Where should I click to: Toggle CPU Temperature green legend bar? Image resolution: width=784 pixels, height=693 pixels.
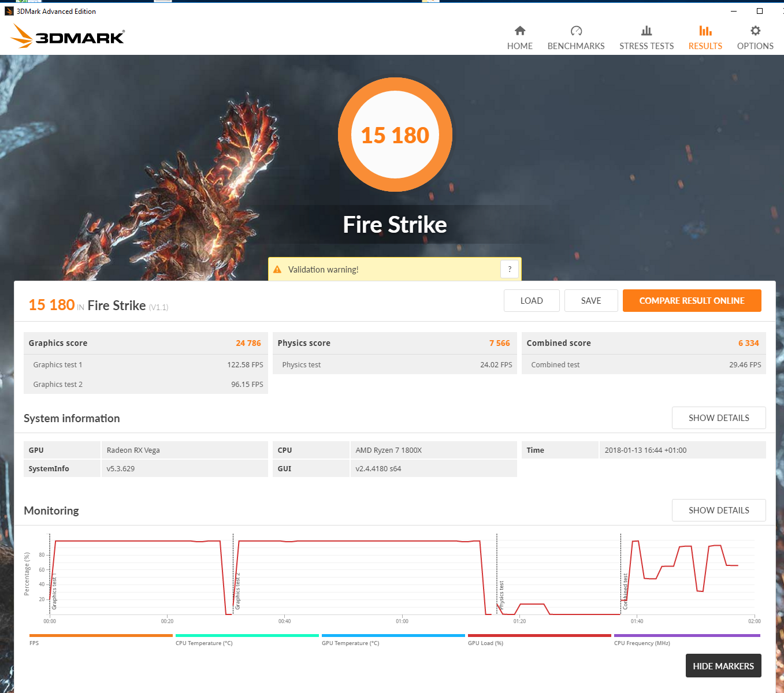click(247, 635)
